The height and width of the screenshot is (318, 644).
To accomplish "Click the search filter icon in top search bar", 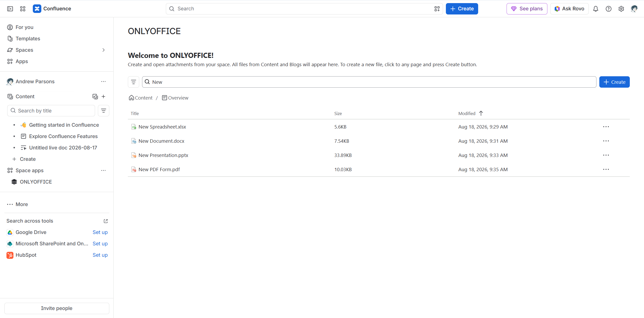I will [x=437, y=9].
